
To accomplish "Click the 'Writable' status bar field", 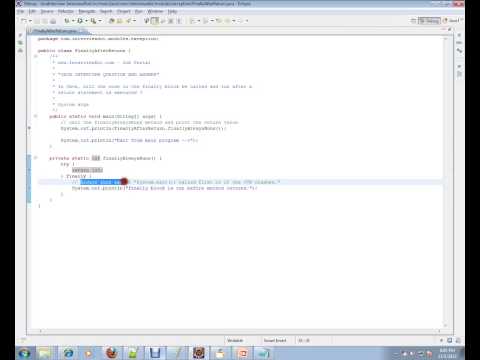I will 235,340.
